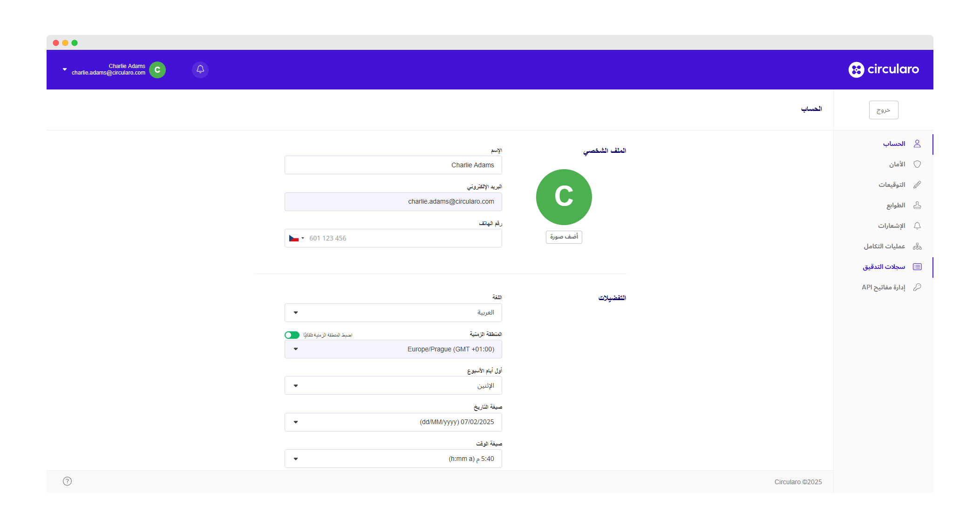The width and height of the screenshot is (980, 528).
Task: Open سجلات التدقيق sidebar item
Action: coord(884,267)
